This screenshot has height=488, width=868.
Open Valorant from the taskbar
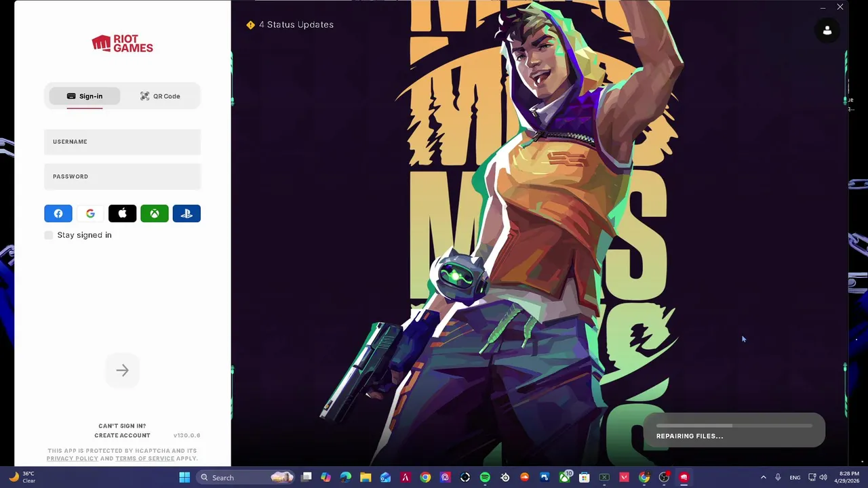pyautogui.click(x=625, y=477)
